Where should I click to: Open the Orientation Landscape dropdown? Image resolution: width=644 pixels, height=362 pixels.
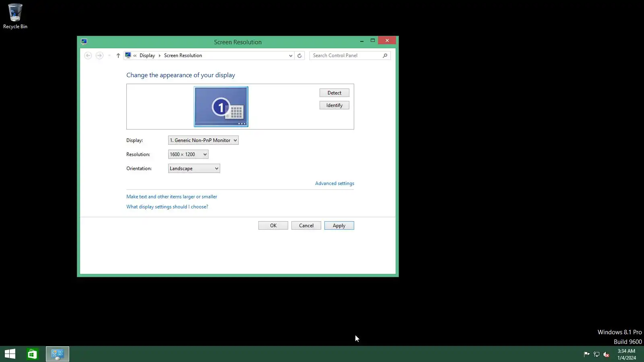click(194, 169)
